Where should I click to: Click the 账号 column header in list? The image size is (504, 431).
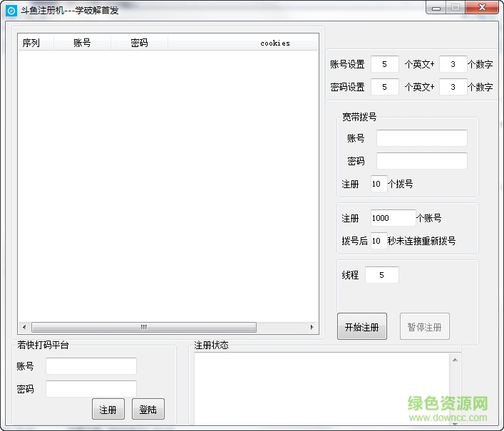(82, 43)
